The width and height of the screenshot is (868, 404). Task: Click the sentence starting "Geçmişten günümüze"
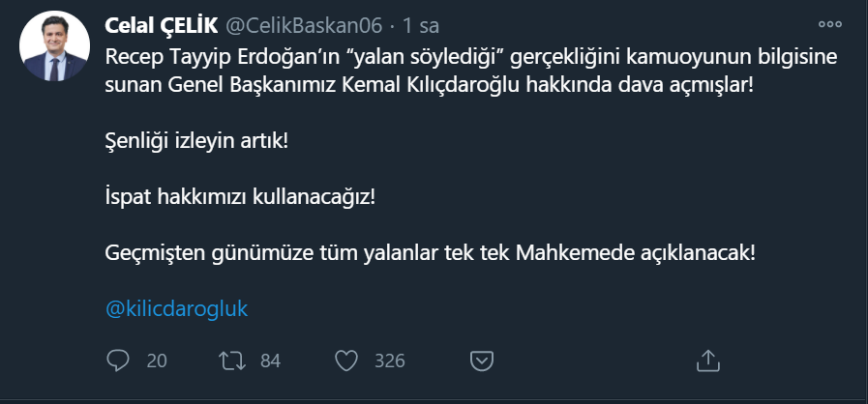[429, 253]
